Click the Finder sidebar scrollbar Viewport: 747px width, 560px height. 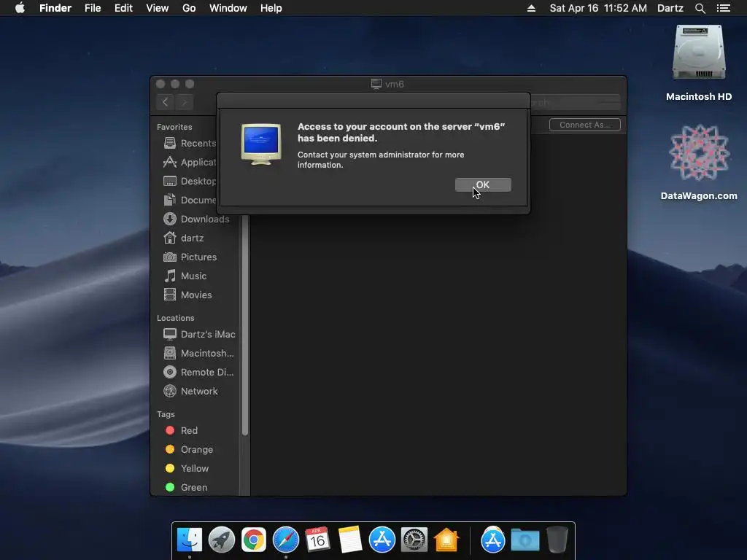pyautogui.click(x=245, y=326)
